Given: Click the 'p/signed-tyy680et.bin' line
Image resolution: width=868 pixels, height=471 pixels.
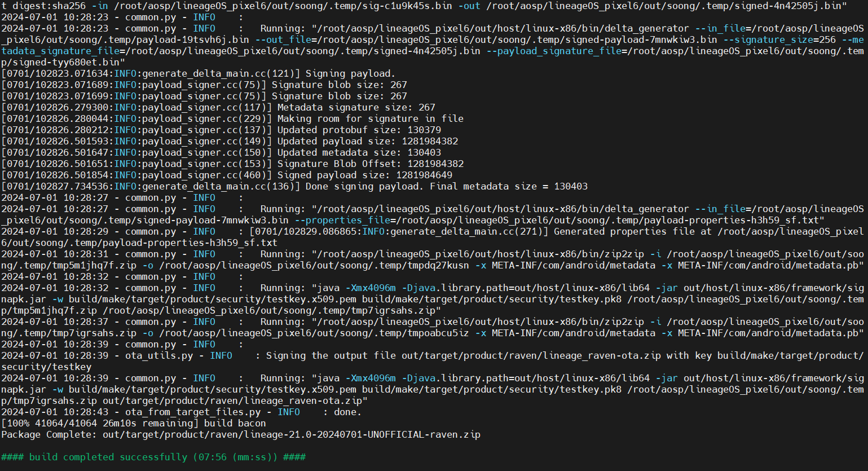Looking at the screenshot, I should (x=63, y=62).
